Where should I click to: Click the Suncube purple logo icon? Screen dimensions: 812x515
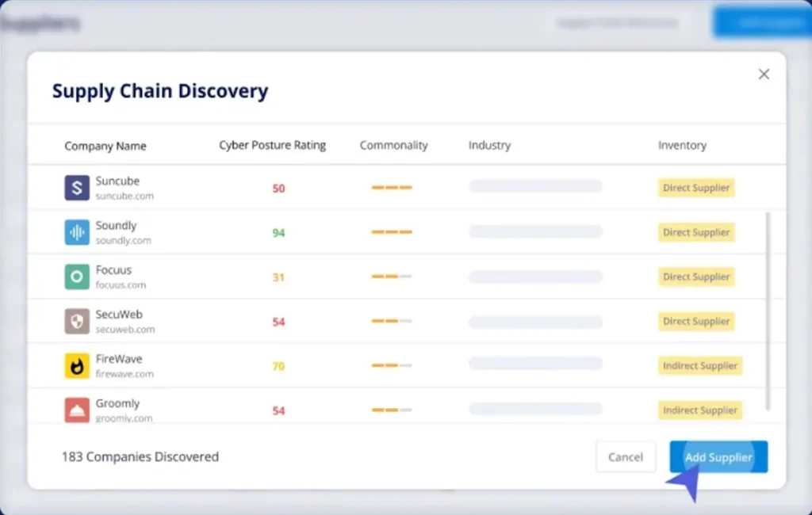point(77,188)
